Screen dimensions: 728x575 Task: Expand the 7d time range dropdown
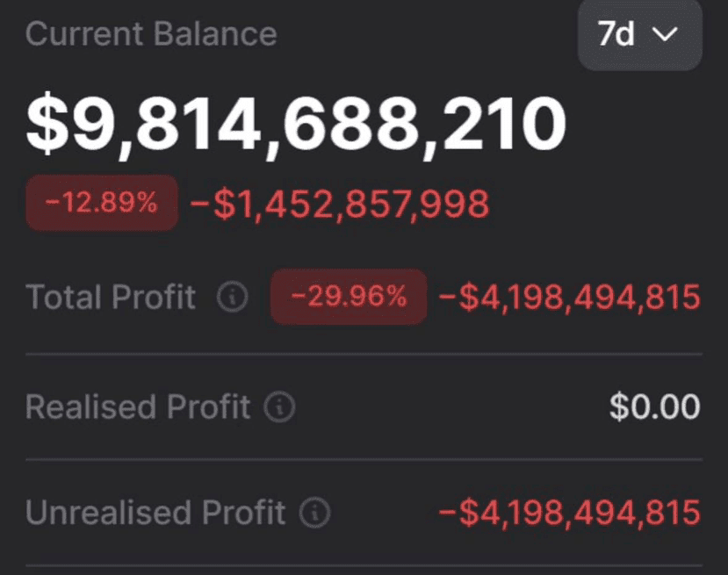640,35
